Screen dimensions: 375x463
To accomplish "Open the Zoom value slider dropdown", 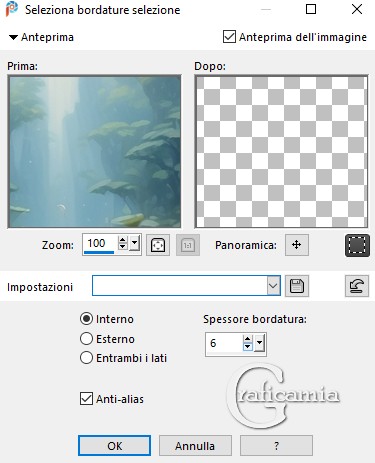I will tap(135, 244).
